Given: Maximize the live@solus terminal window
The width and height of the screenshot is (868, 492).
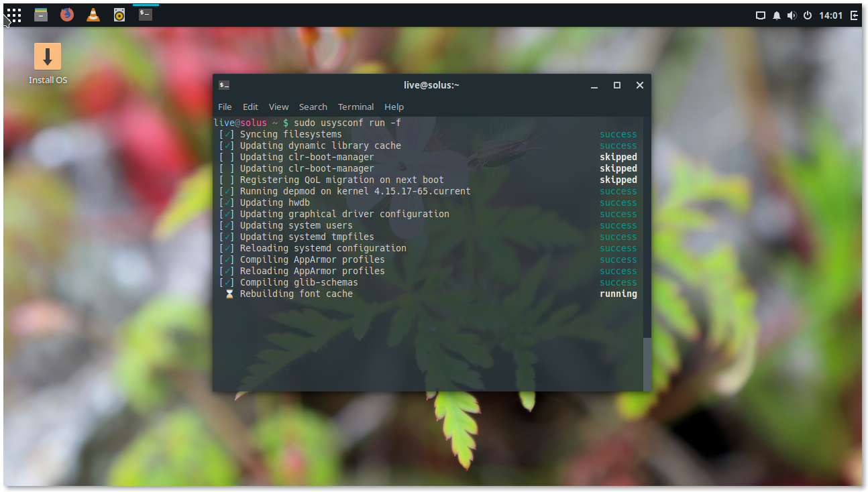Looking at the screenshot, I should pyautogui.click(x=617, y=85).
